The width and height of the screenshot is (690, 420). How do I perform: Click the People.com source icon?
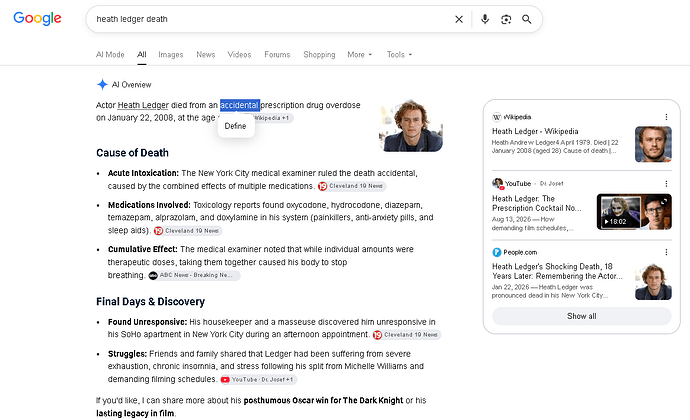(496, 252)
